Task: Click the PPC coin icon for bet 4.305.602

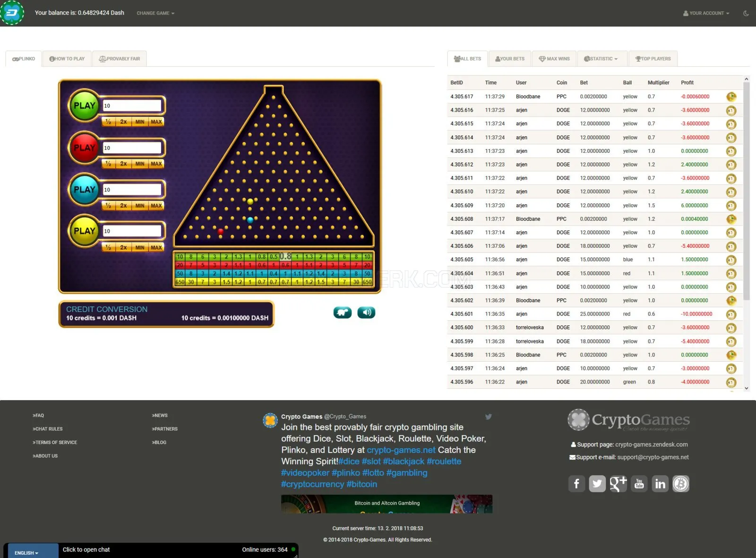Action: point(731,301)
